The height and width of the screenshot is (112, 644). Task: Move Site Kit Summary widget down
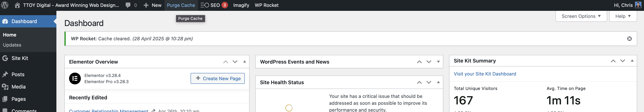[622, 61]
